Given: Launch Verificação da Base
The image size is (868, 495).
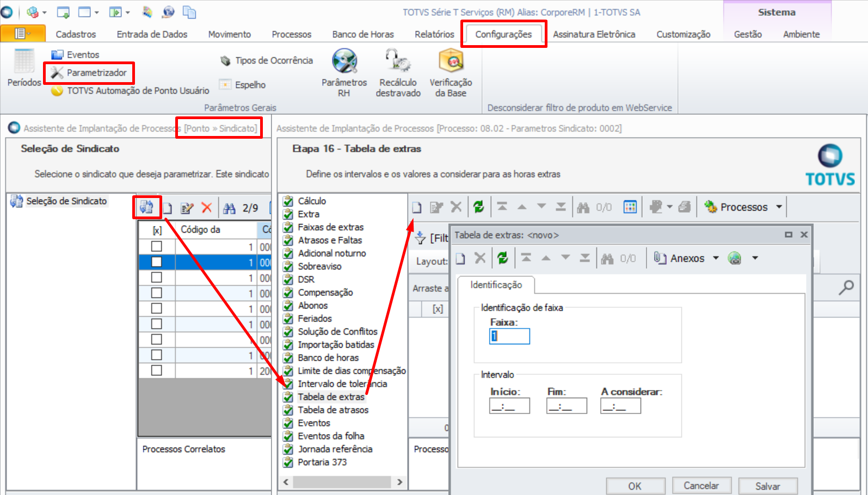Looking at the screenshot, I should coord(451,72).
